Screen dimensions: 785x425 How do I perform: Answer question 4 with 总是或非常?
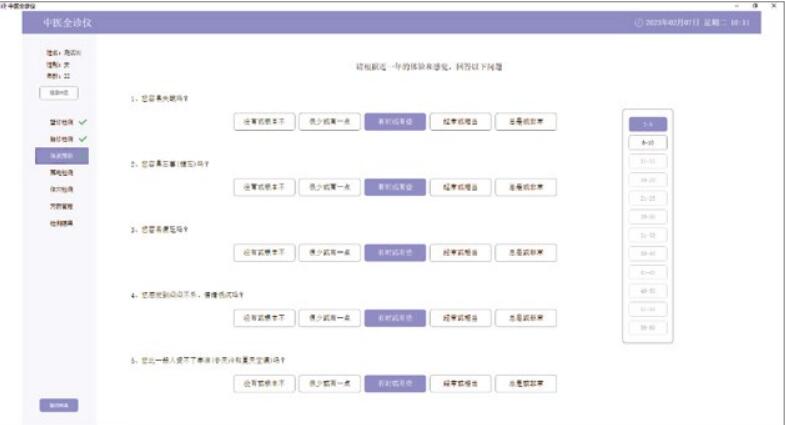(x=526, y=318)
